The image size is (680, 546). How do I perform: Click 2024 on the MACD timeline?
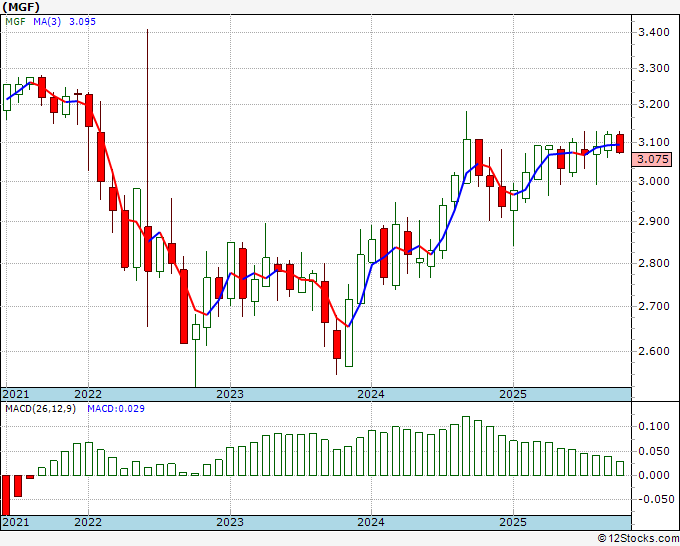[371, 522]
